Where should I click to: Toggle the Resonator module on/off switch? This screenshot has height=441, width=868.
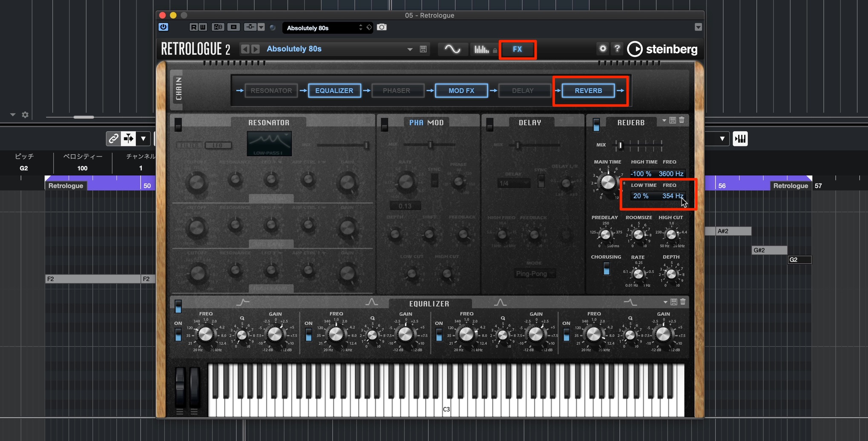178,124
